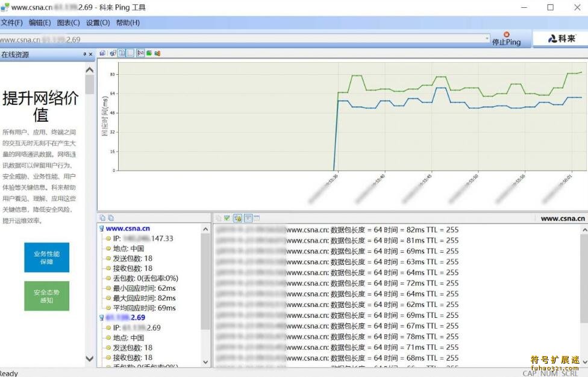Click the orange-green bar chart icon

coord(157,53)
